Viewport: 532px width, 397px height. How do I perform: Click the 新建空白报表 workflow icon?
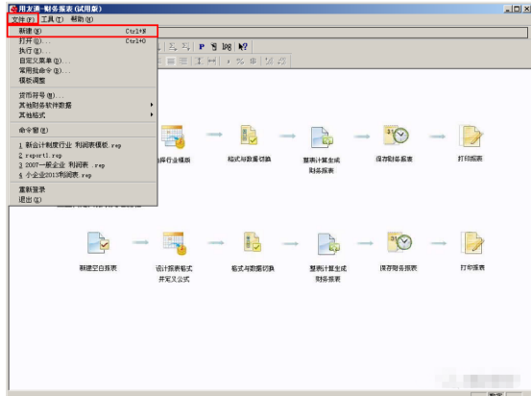pos(98,243)
